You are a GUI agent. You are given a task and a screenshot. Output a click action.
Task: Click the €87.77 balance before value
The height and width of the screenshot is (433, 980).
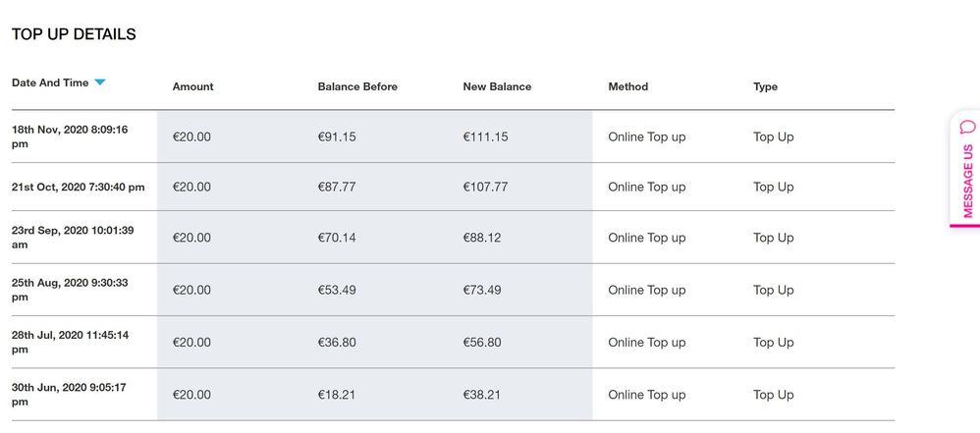337,187
